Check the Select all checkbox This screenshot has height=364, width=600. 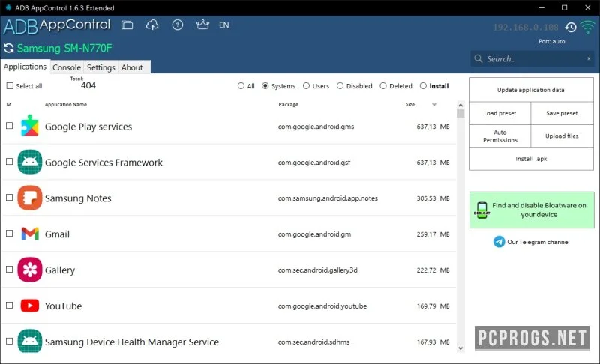click(10, 86)
